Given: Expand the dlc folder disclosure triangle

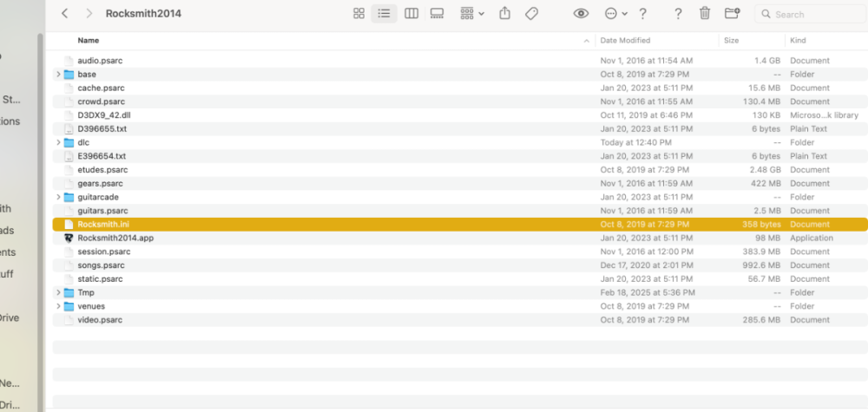Looking at the screenshot, I should [x=58, y=142].
